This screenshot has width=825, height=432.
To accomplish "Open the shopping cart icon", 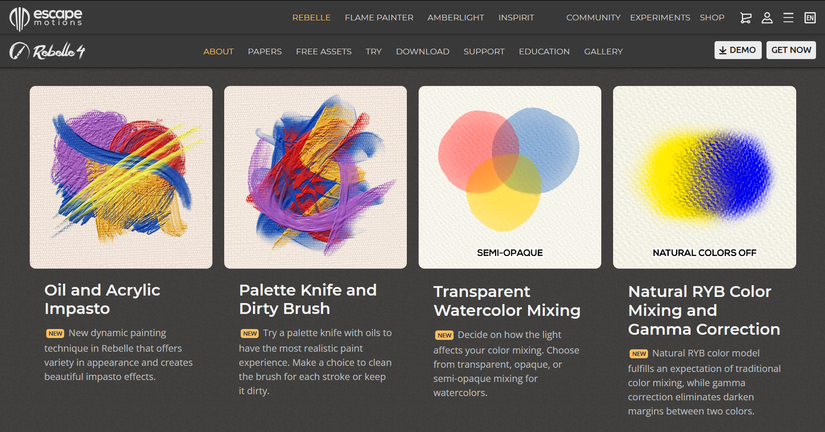I will coord(746,18).
